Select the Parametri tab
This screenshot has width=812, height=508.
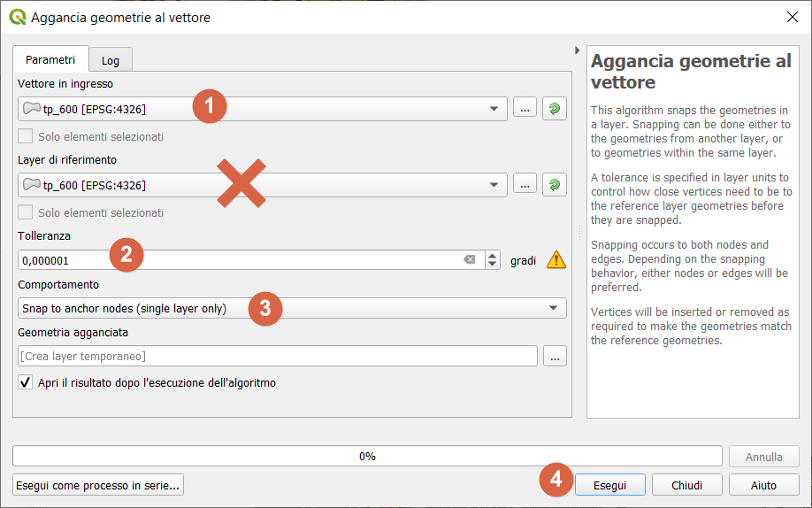[50, 59]
